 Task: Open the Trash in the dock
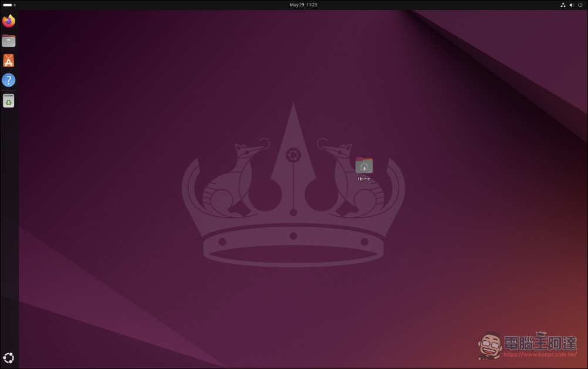pyautogui.click(x=9, y=100)
